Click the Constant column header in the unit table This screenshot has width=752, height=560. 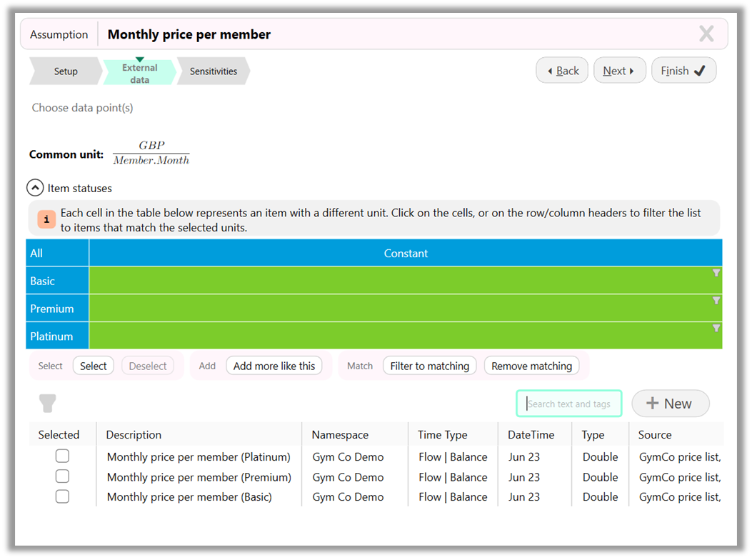coord(406,252)
